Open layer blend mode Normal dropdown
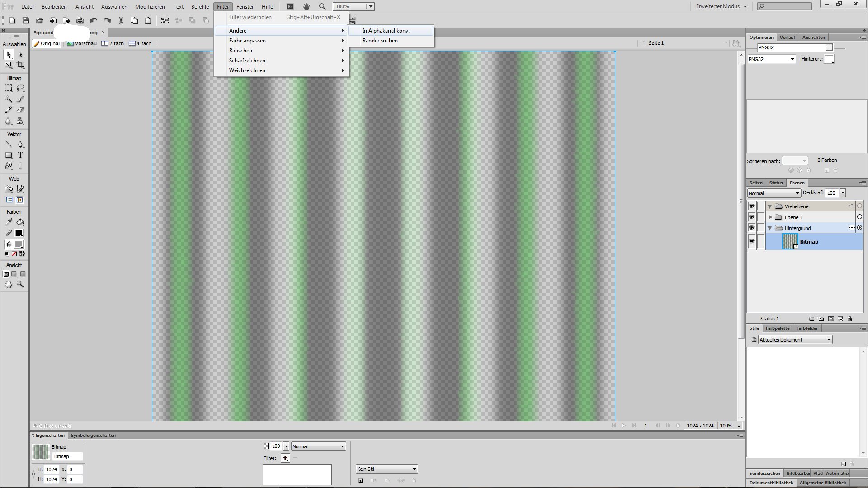Image resolution: width=868 pixels, height=488 pixels. click(774, 193)
